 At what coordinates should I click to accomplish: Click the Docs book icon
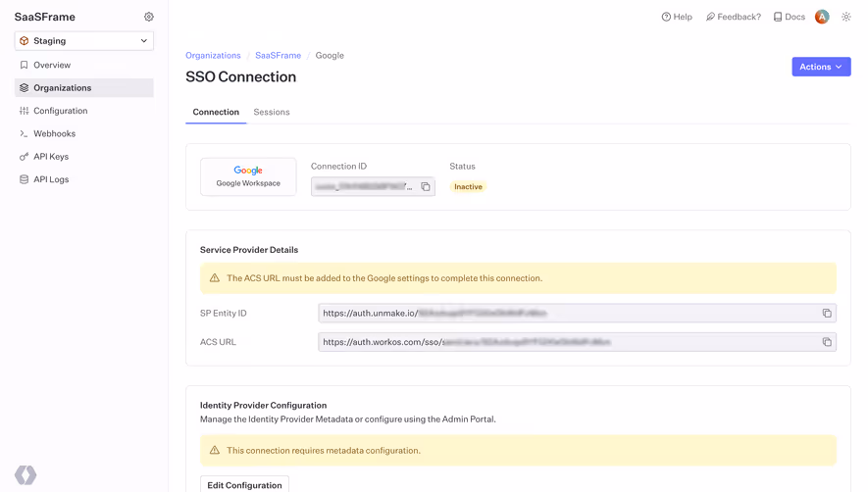click(x=778, y=17)
